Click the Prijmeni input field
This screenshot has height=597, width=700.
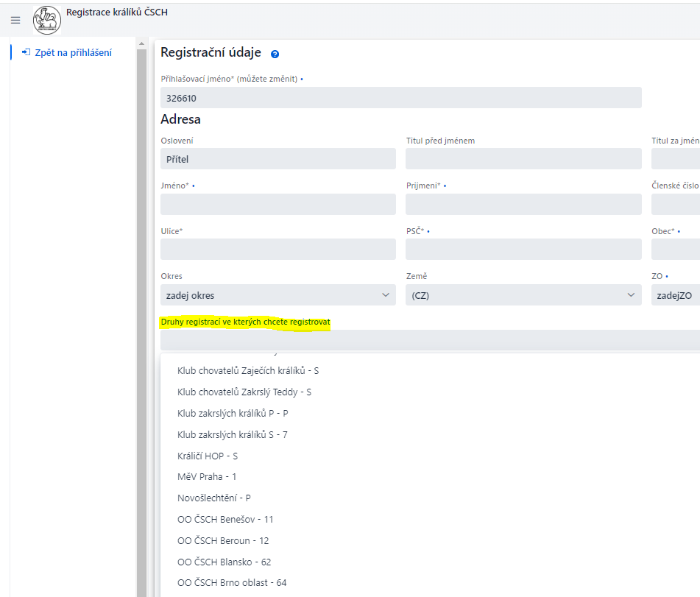(x=523, y=205)
